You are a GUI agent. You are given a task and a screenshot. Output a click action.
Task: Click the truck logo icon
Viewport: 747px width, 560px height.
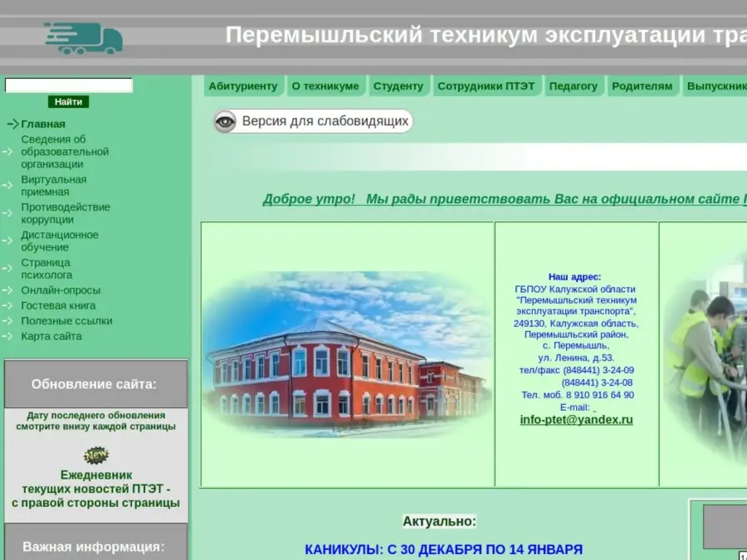click(x=83, y=38)
